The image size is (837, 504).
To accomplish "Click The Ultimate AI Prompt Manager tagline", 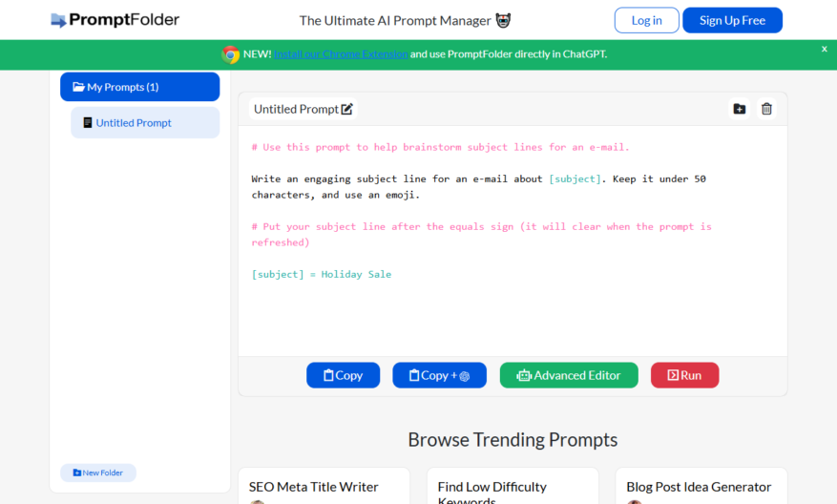I will click(x=395, y=21).
